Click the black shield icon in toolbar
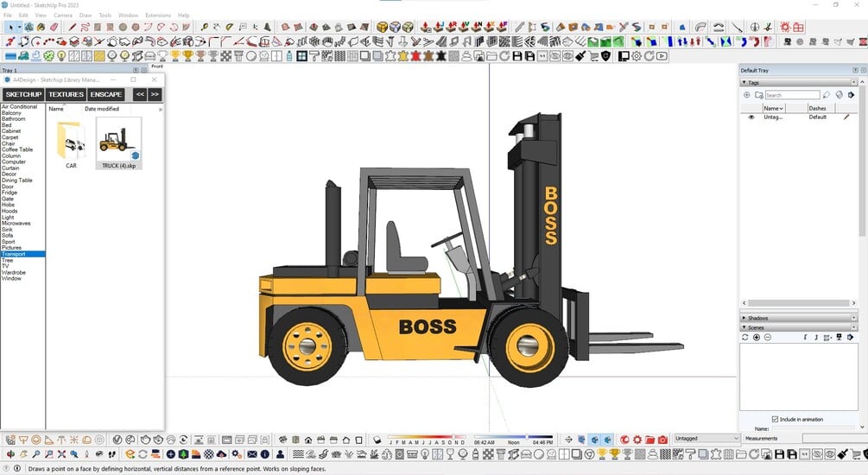Viewport: 868px width, 475px height. point(606,56)
